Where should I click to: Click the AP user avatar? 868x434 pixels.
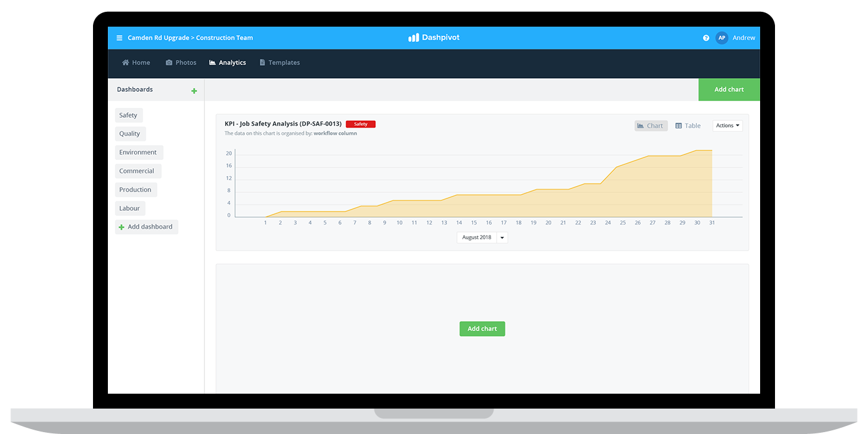click(x=722, y=38)
